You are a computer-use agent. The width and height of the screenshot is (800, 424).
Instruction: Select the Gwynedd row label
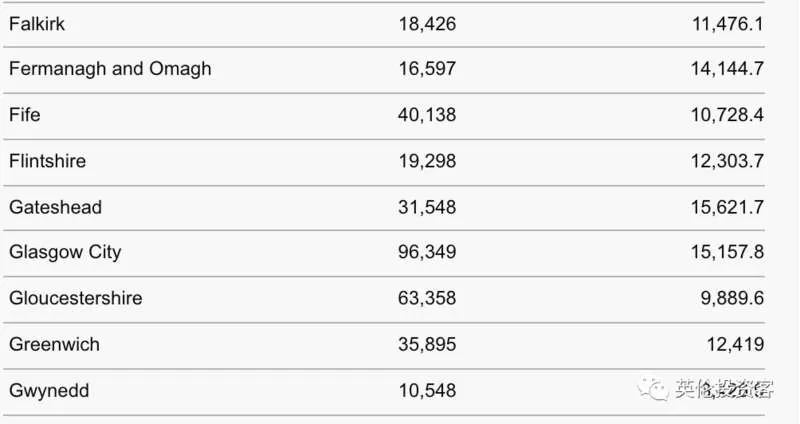click(49, 391)
